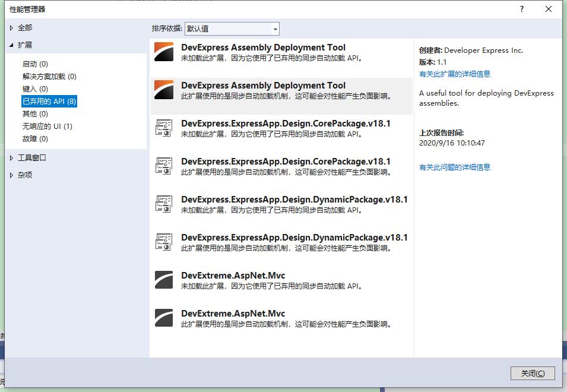This screenshot has width=567, height=392.
Task: Select the 杂项 label
Action: coord(25,175)
